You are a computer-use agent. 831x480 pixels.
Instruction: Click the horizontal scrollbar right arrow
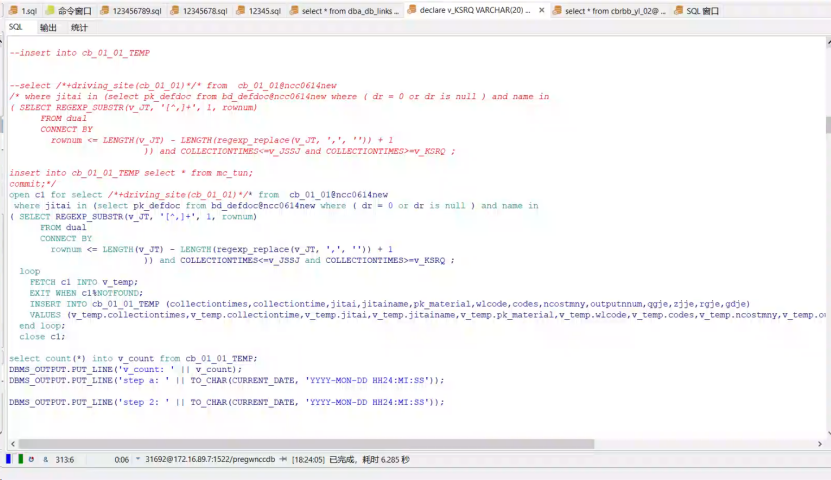(x=819, y=444)
